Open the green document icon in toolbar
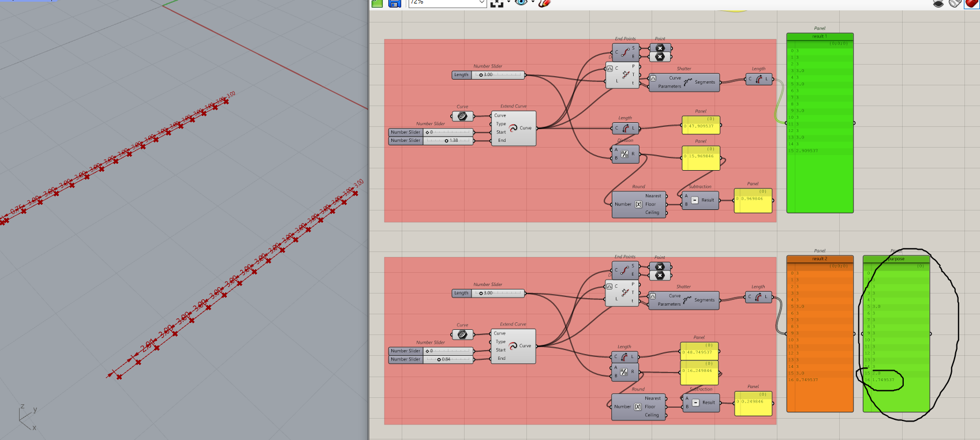Screen dimensions: 980x440 [x=377, y=3]
